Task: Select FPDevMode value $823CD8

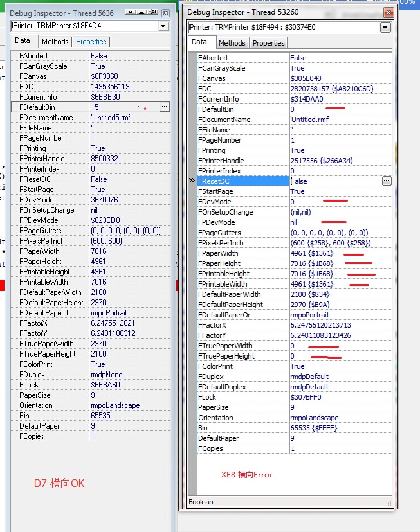Action: [x=105, y=220]
